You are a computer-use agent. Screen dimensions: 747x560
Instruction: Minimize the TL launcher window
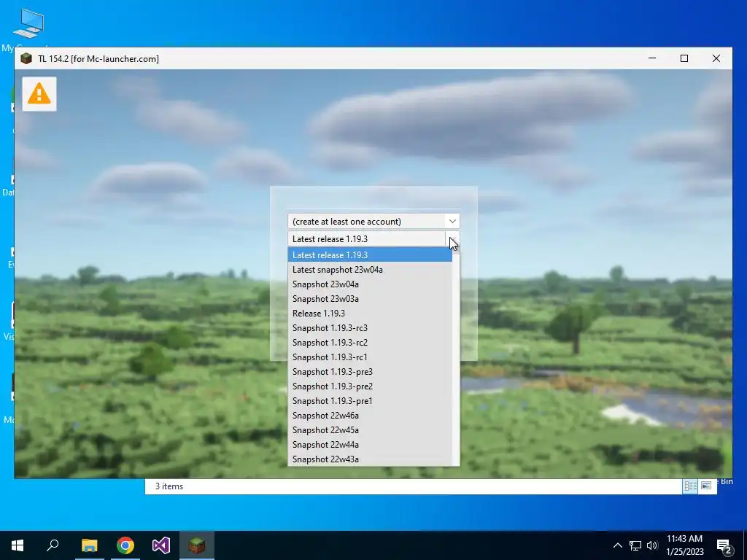[x=652, y=58]
